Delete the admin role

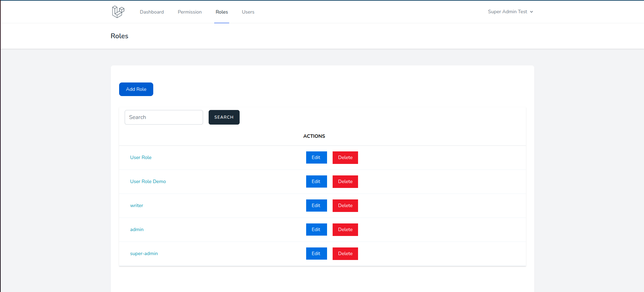pos(345,230)
